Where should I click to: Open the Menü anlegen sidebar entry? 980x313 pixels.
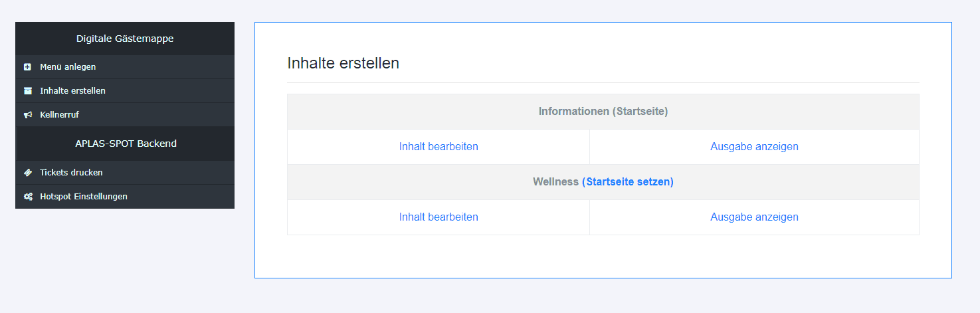[x=125, y=67]
